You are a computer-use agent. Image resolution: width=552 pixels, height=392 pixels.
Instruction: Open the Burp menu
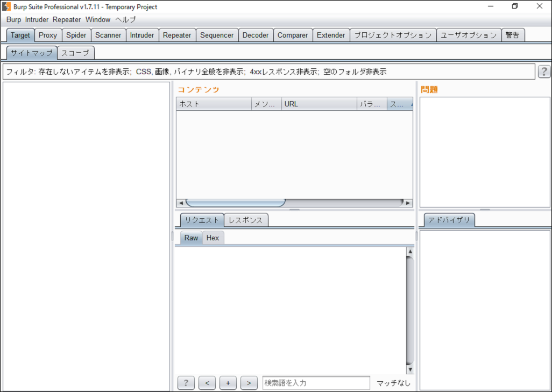pos(14,20)
